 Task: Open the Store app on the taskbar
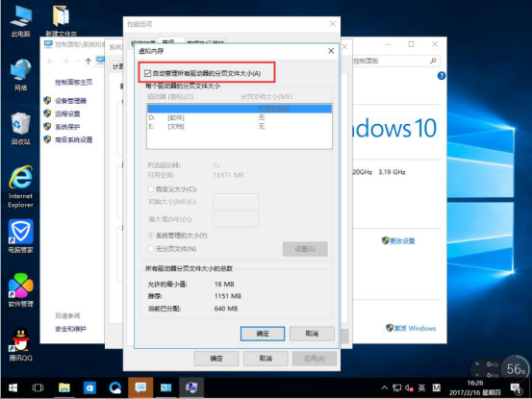point(89,387)
